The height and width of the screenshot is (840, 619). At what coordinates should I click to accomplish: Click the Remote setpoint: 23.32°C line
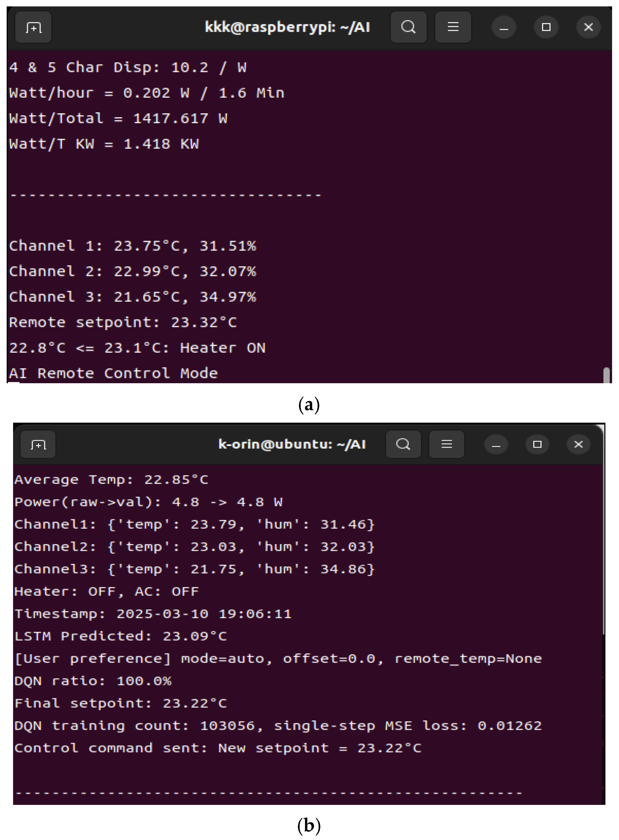123,322
